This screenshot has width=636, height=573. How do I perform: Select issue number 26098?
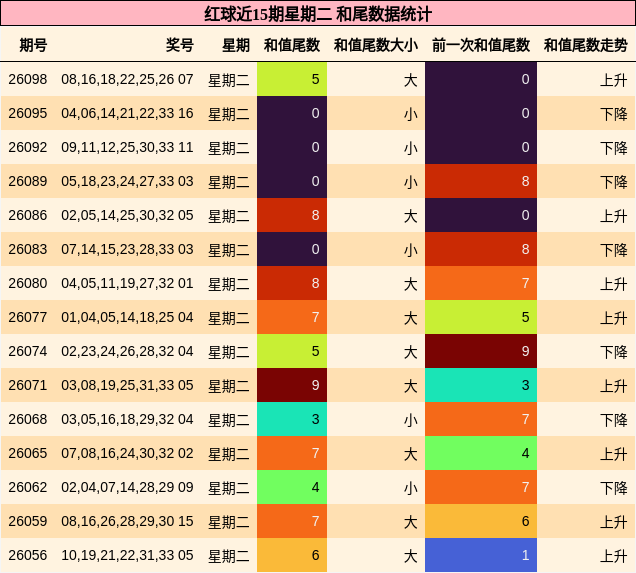tap(28, 79)
